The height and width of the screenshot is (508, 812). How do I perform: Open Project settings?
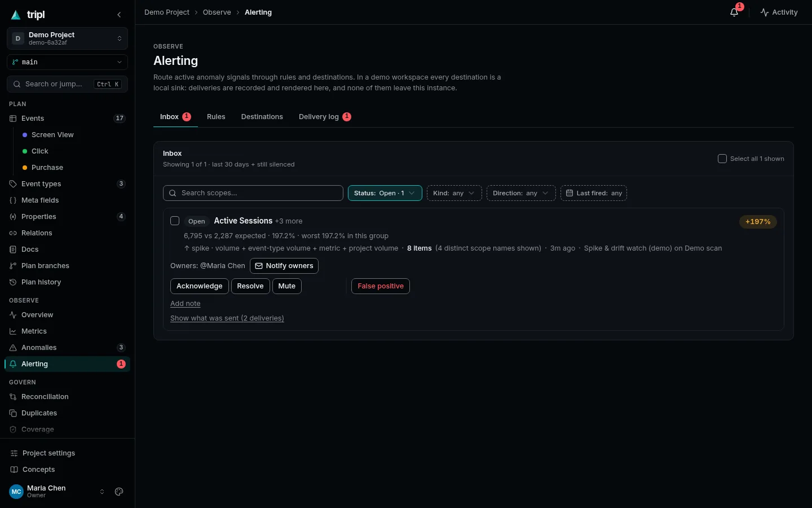tap(67, 453)
